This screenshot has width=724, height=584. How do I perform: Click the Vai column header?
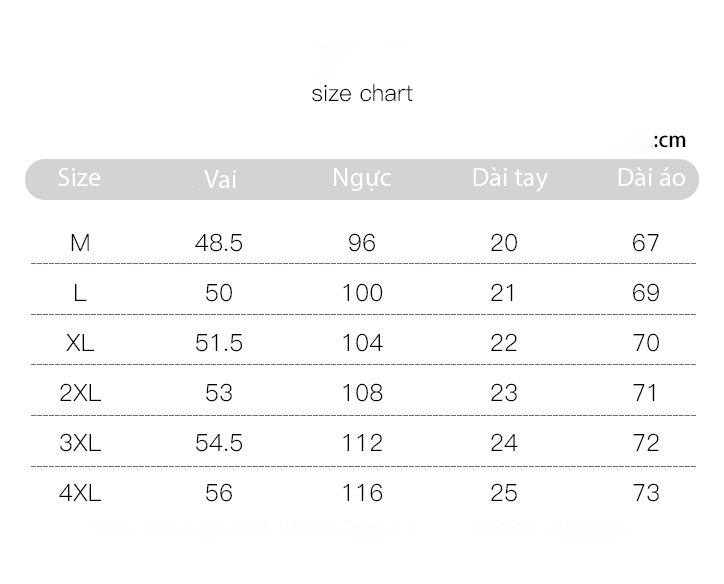(220, 180)
